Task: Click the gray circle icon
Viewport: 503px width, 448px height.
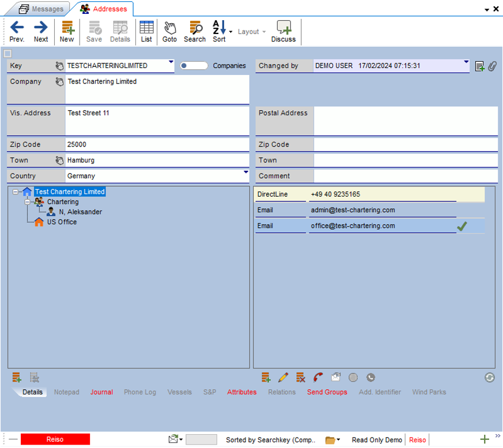Action: pyautogui.click(x=353, y=378)
